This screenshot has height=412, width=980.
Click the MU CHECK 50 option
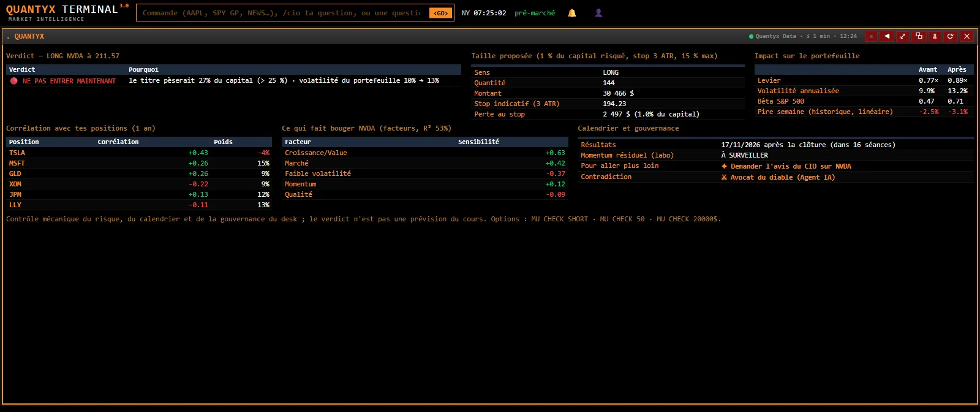[622, 219]
